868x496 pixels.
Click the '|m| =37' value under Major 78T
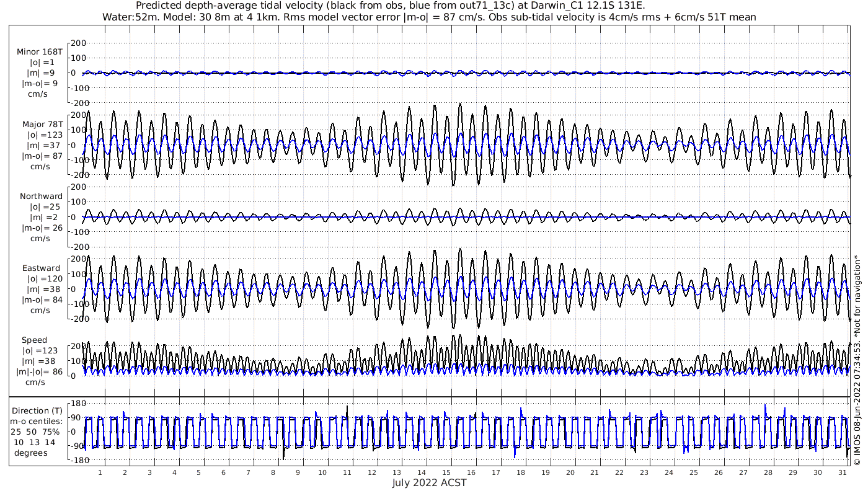click(42, 145)
